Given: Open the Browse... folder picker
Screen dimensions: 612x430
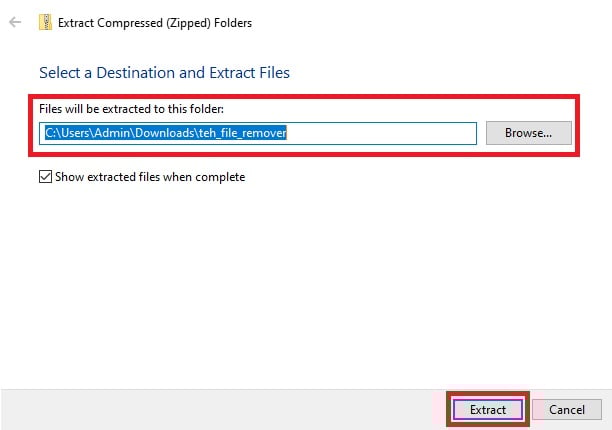Looking at the screenshot, I should (528, 133).
